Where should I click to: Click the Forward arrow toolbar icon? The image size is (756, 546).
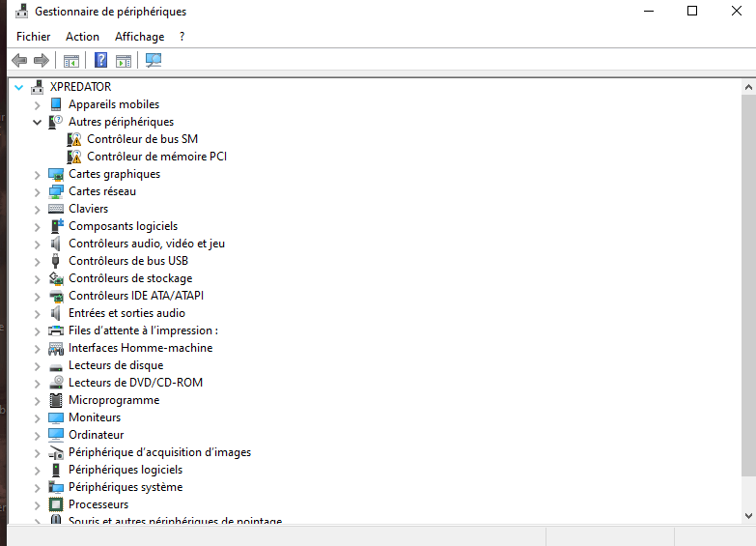pyautogui.click(x=42, y=60)
